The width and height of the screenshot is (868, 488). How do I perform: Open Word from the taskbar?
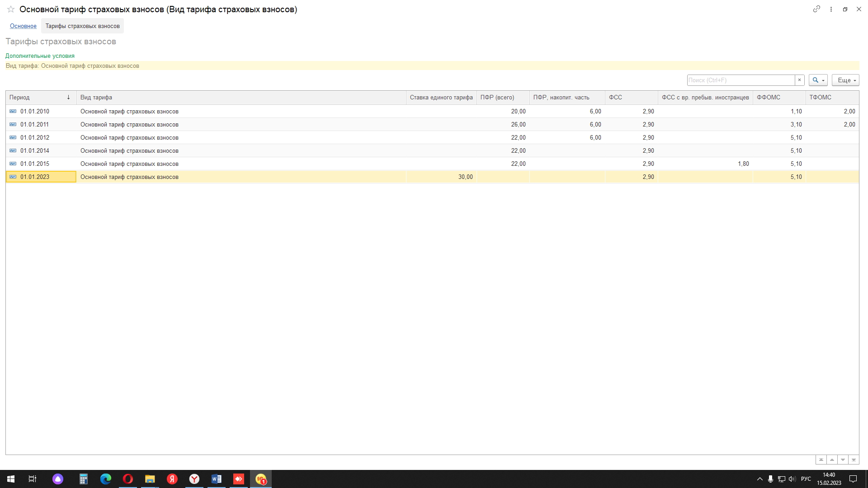click(216, 479)
